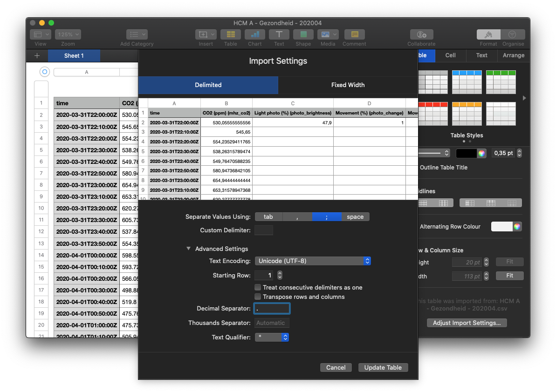Check Transpose rows and columns
Viewport: 556px width, 392px height.
click(258, 297)
